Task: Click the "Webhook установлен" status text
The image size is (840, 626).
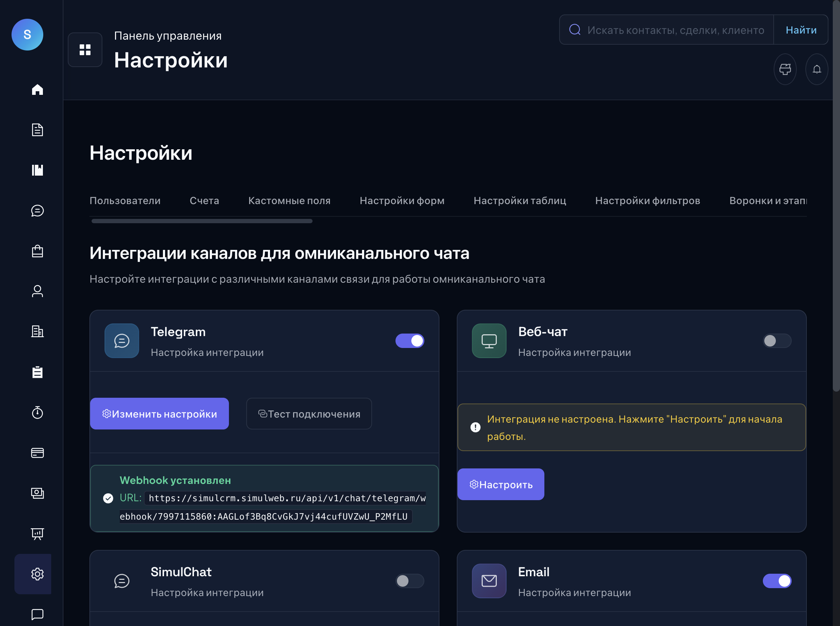Action: (176, 480)
